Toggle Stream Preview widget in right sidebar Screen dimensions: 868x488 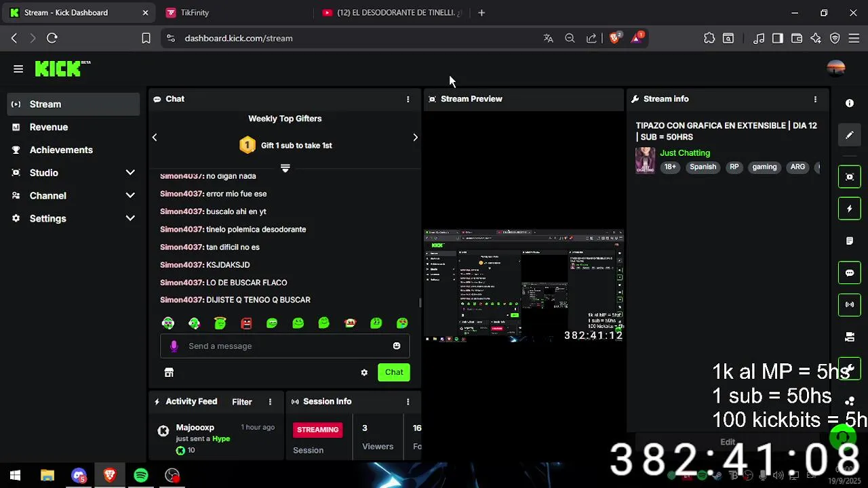click(850, 177)
